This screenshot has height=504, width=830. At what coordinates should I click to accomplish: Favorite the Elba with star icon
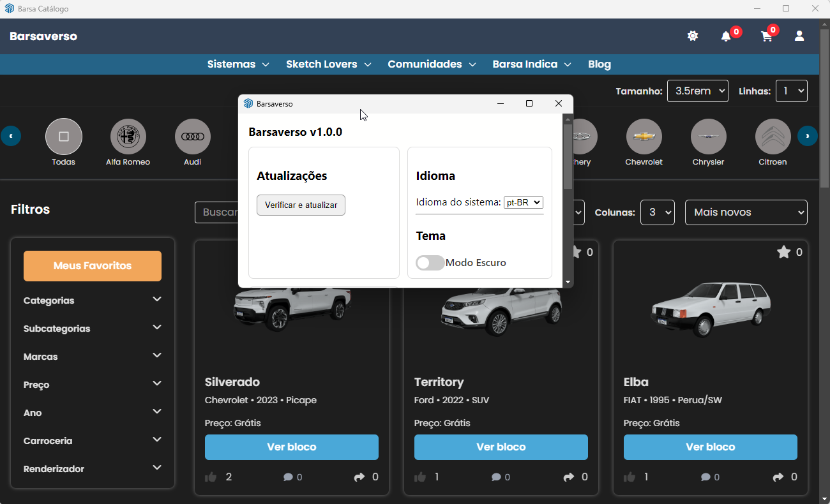783,253
